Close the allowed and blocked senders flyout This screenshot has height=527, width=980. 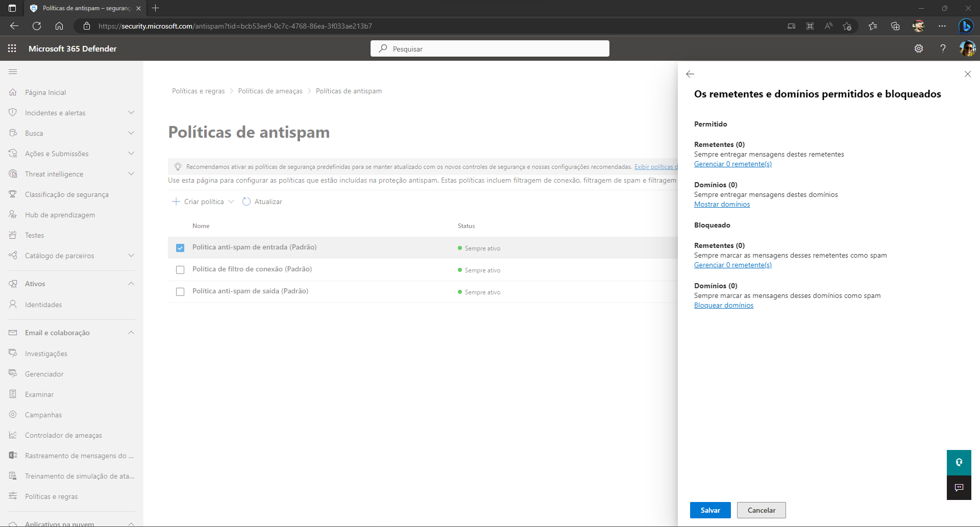968,74
